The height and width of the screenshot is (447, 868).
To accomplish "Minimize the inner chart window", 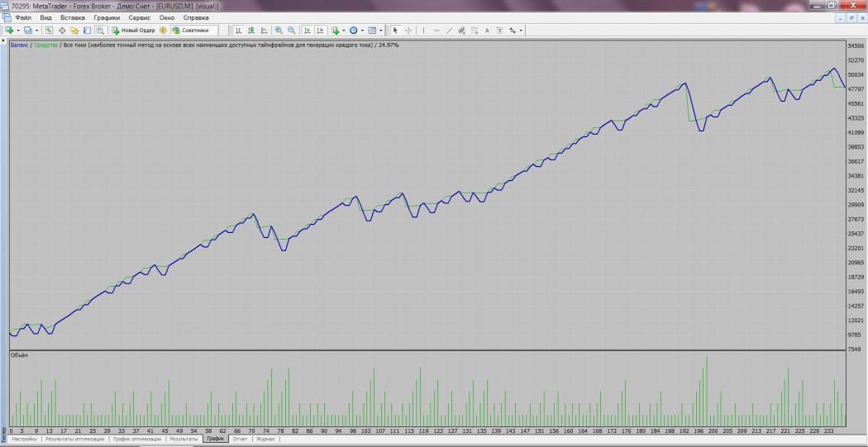I will [x=841, y=18].
